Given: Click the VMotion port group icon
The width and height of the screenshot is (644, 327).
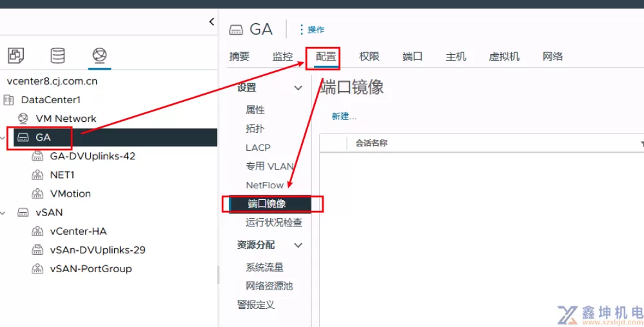Looking at the screenshot, I should tap(37, 193).
